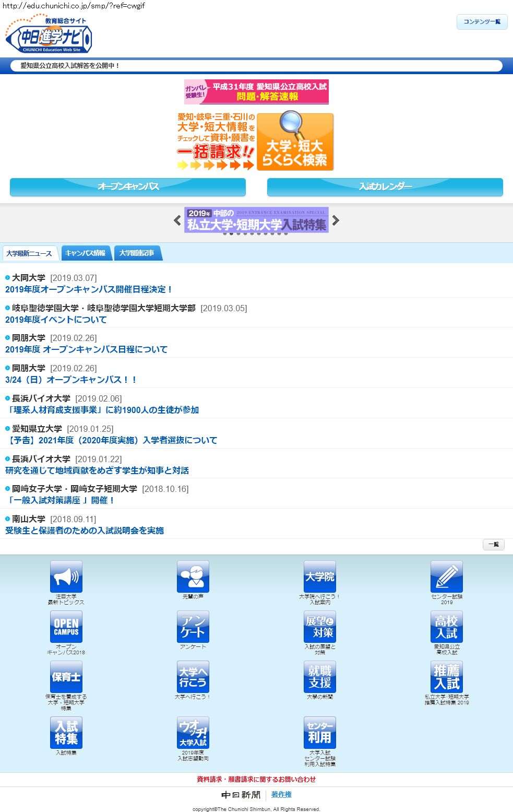Open the 就職支援 icon
Screen dimensions: 513x812
pos(319,677)
